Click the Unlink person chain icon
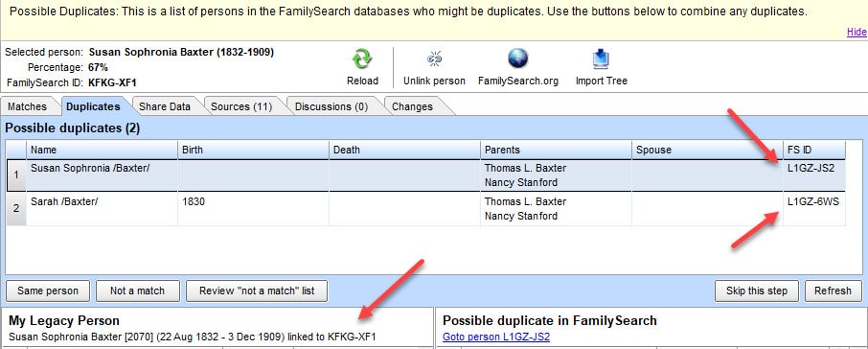This screenshot has width=868, height=349. [434, 58]
